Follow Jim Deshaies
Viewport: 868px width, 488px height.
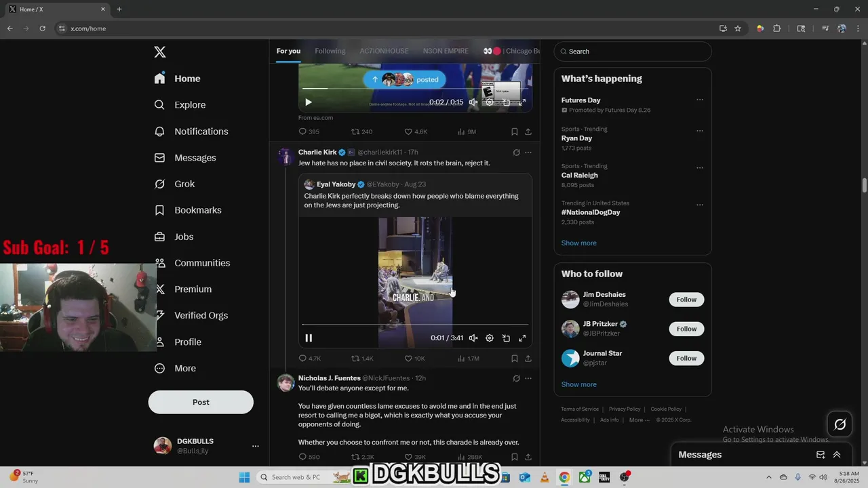[x=686, y=300]
